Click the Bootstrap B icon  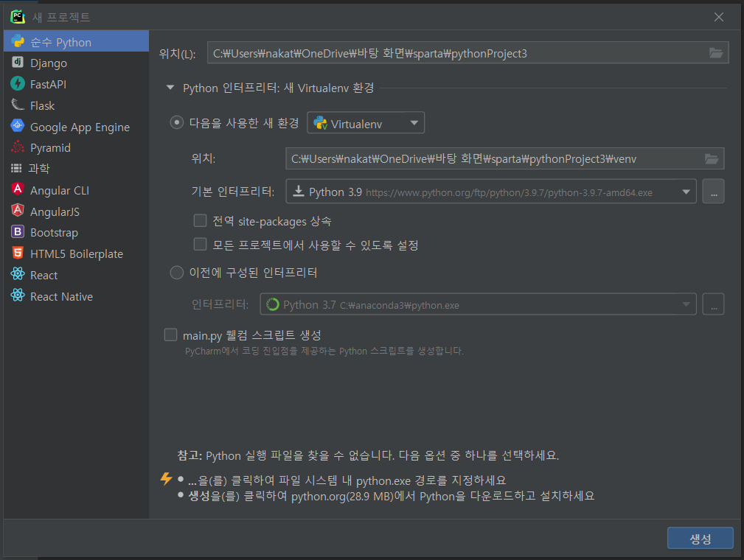click(18, 232)
